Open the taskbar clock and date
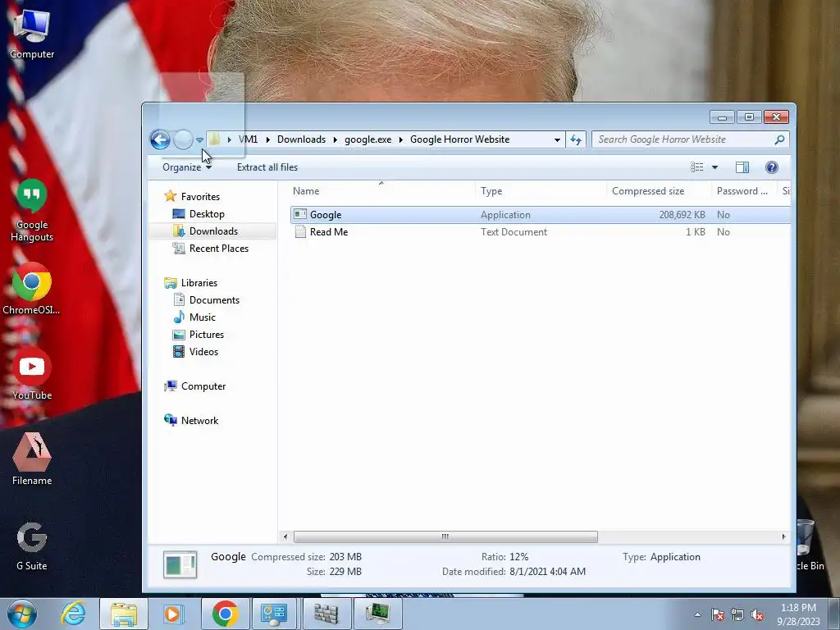840x630 pixels. (798, 614)
